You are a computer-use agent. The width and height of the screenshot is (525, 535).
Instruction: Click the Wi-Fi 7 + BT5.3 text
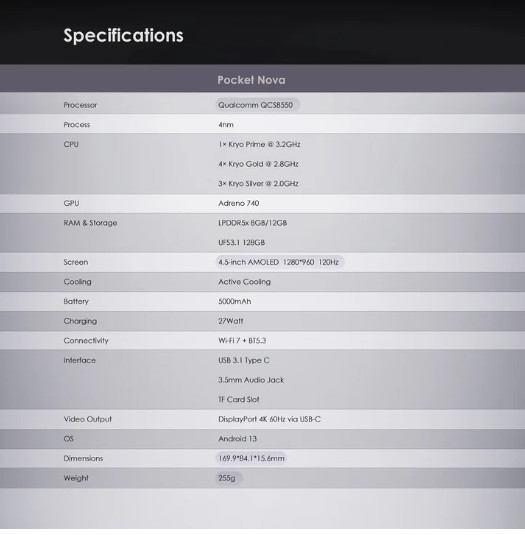[242, 341]
